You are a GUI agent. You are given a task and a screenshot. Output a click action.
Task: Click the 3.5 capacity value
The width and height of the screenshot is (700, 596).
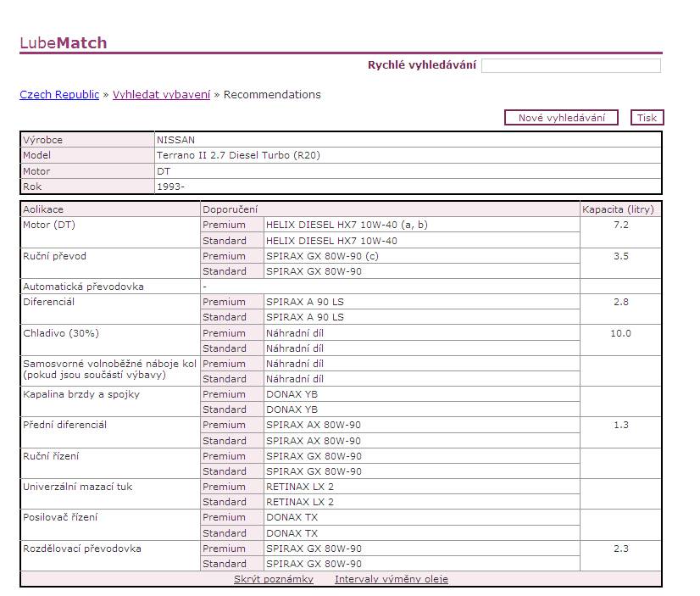point(620,256)
